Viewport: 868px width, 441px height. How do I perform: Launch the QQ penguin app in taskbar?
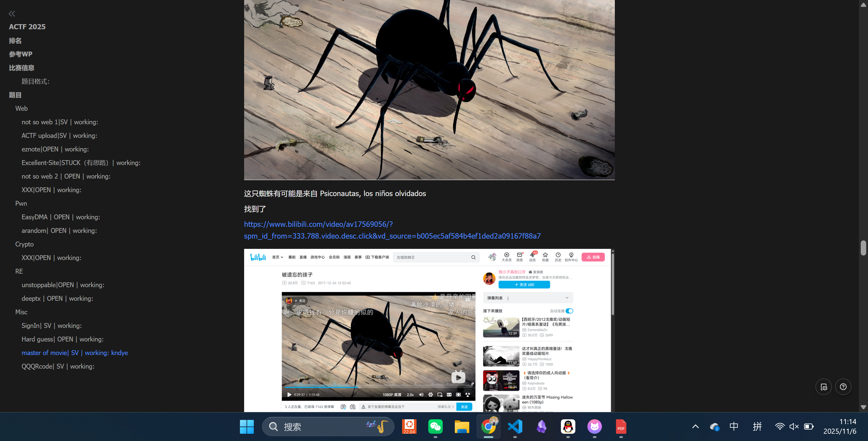coord(568,427)
